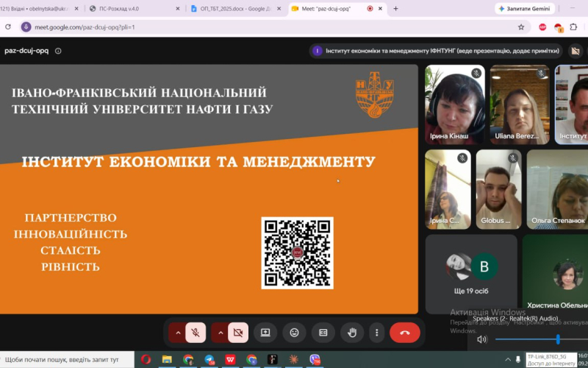Screen dimensions: 588x368
Task: Raise hand in the meeting
Action: coord(352,333)
